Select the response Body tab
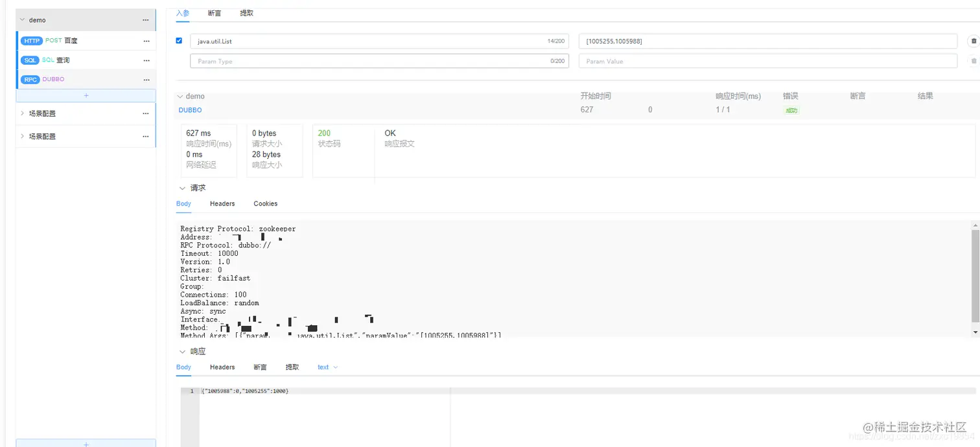The width and height of the screenshot is (980, 447). (183, 367)
